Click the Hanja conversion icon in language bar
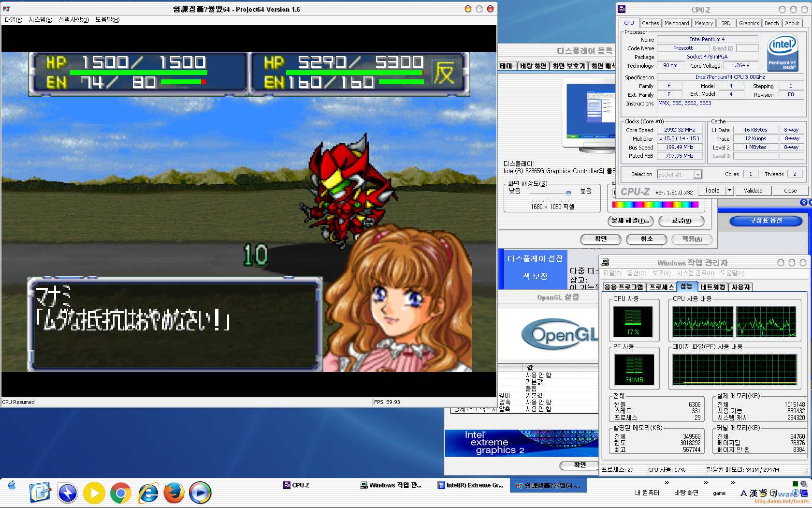 [754, 493]
